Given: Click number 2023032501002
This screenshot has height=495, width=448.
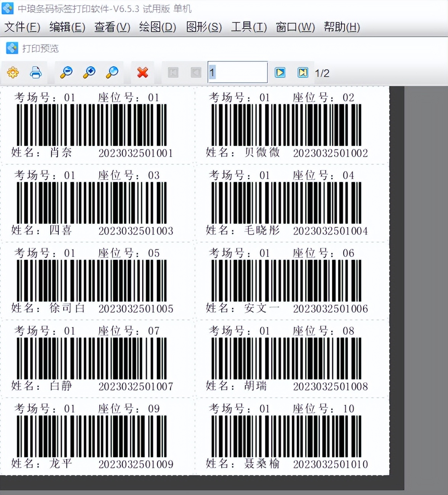Looking at the screenshot, I should click(330, 153).
